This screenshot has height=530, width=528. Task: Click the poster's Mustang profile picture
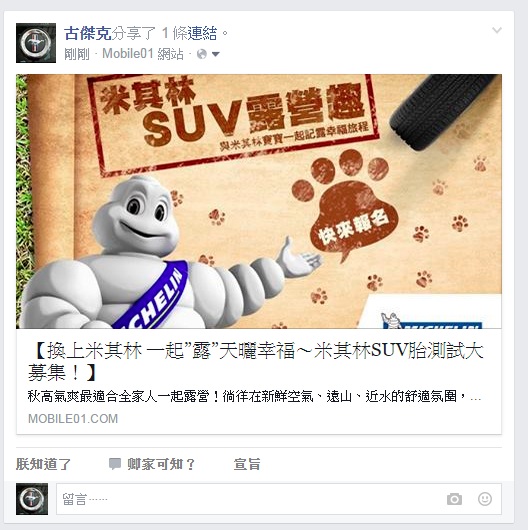coord(36,43)
